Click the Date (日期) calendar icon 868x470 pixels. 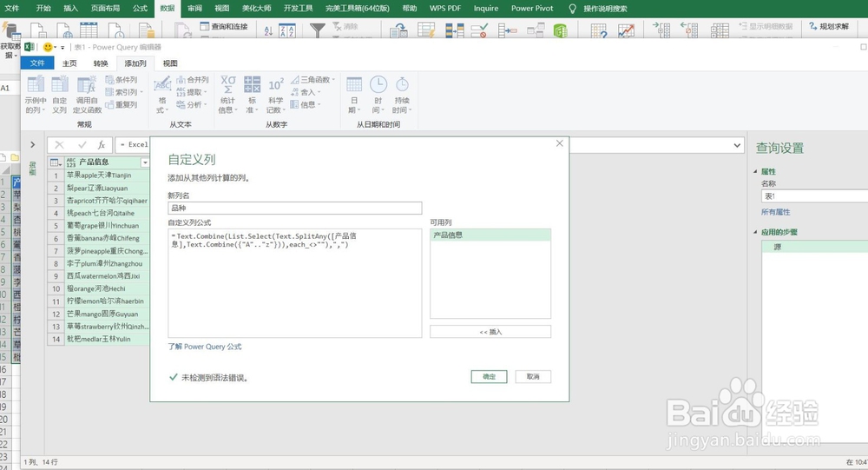point(354,84)
